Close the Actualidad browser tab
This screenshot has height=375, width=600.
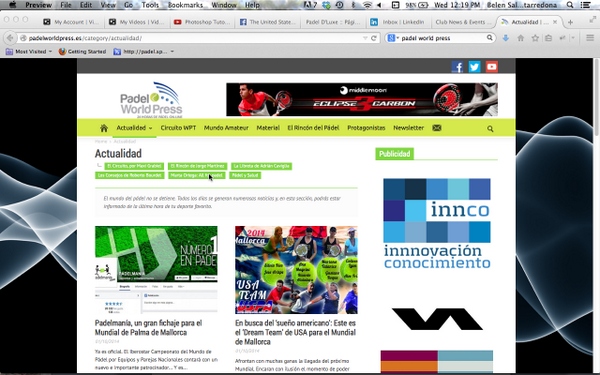tap(555, 22)
